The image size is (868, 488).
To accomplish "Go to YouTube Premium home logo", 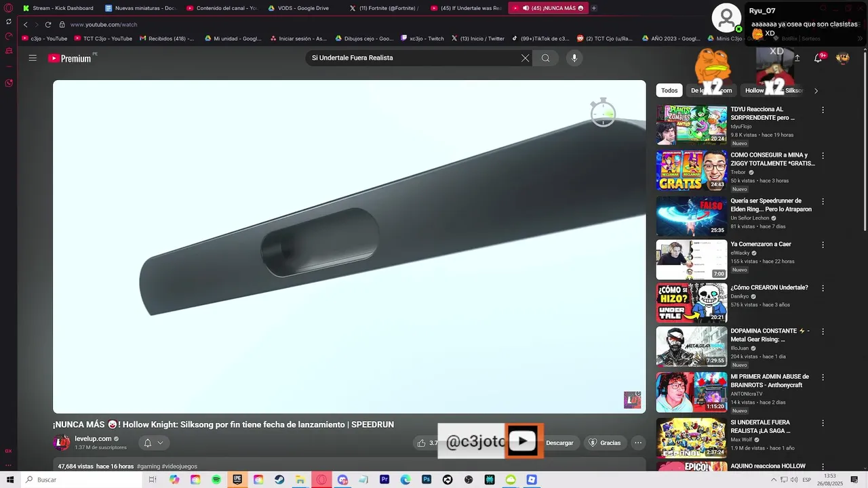I will click(x=70, y=58).
